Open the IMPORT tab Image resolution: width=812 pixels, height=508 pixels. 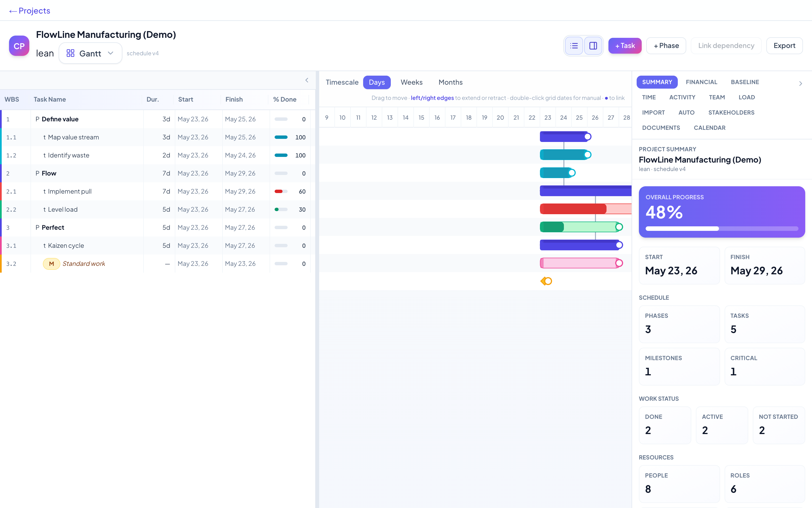tap(653, 113)
